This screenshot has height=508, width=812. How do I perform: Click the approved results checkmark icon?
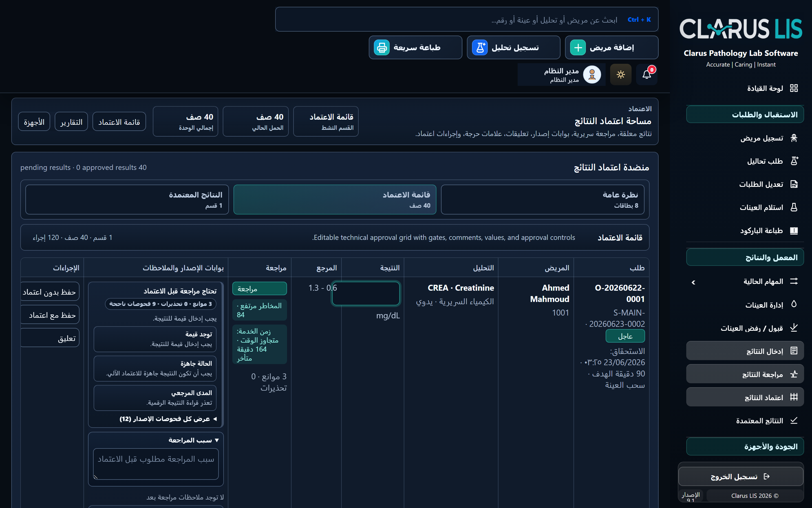[x=794, y=421]
